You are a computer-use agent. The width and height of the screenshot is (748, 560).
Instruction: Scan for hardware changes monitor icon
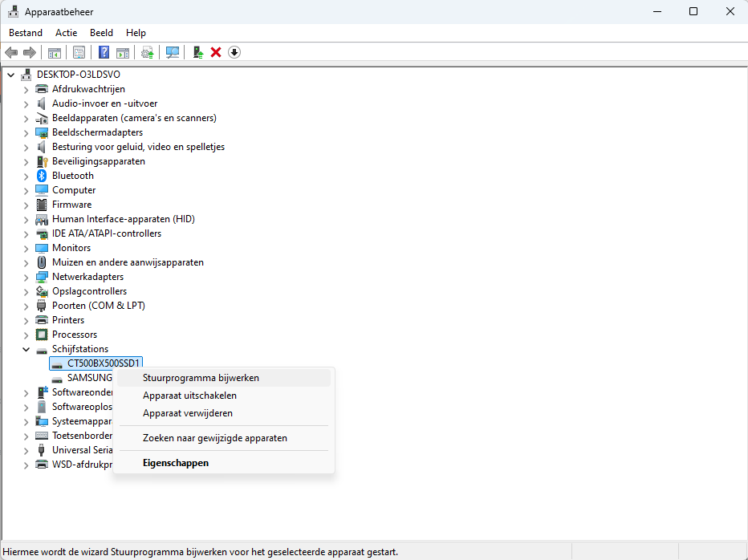173,52
